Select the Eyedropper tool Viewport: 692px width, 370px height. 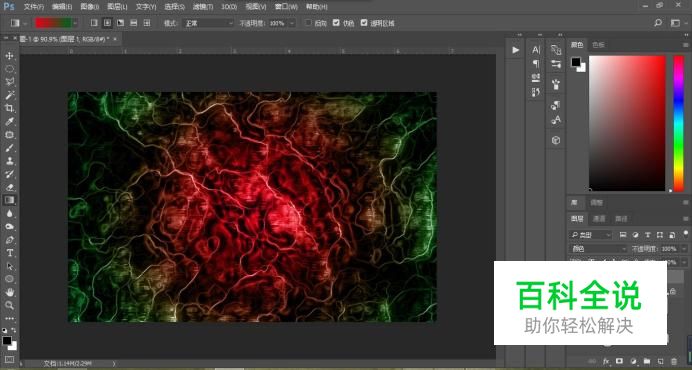(9, 121)
